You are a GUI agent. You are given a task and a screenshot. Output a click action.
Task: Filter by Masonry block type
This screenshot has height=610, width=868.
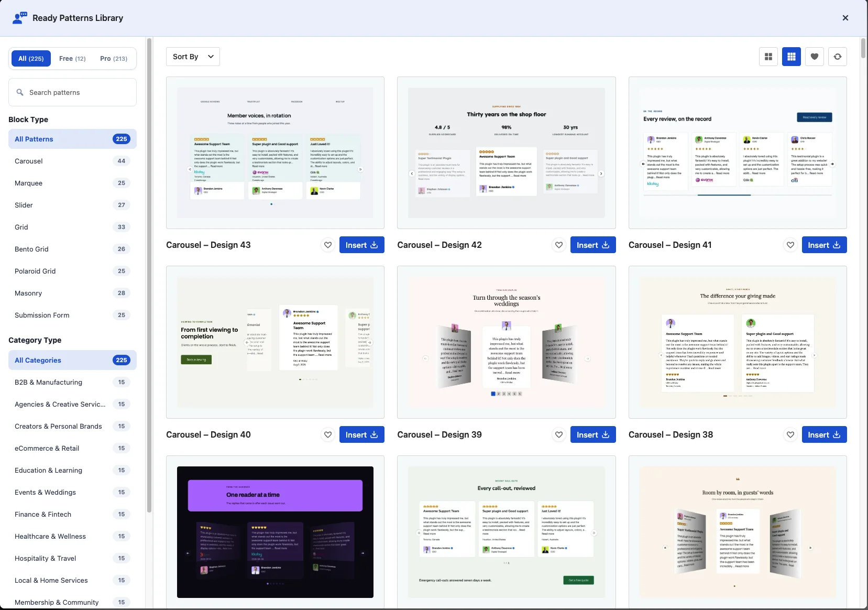coord(72,293)
